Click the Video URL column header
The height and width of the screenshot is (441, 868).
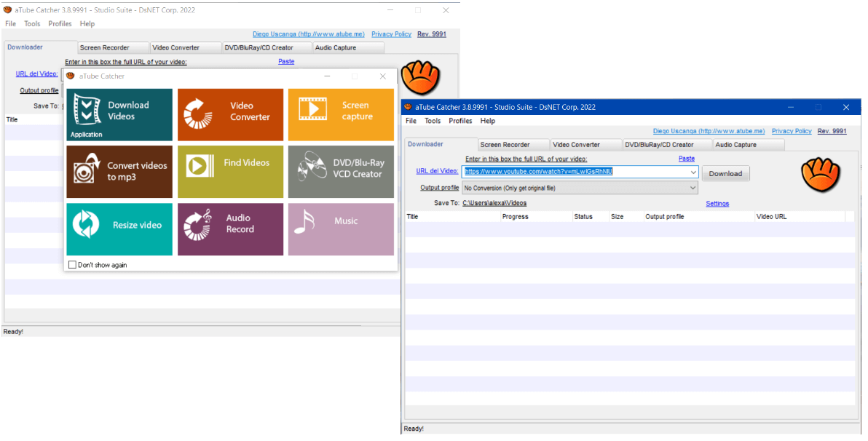[x=800, y=216]
